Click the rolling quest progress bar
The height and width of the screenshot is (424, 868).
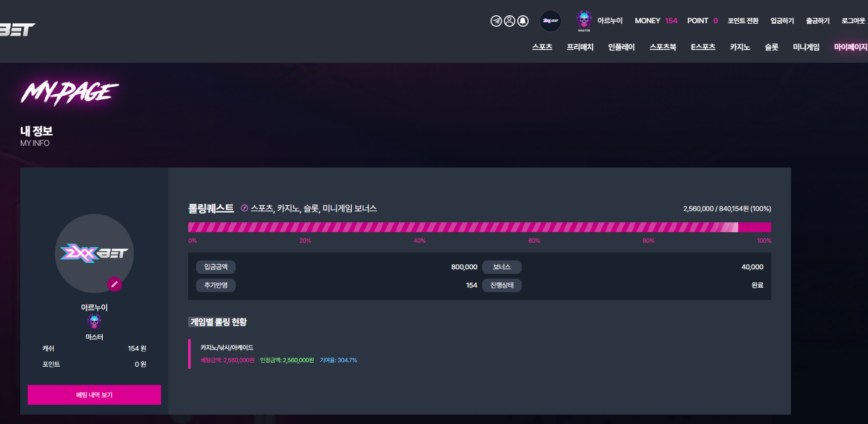(x=479, y=227)
